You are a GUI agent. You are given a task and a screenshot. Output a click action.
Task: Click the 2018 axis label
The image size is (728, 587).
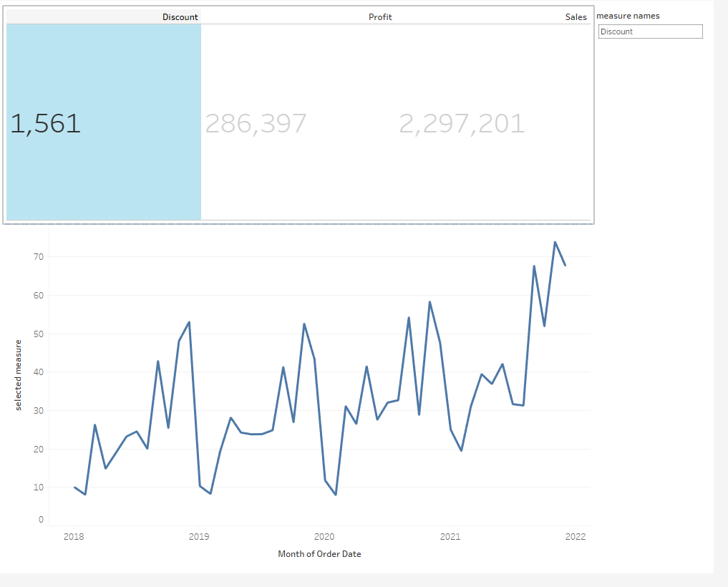point(74,536)
